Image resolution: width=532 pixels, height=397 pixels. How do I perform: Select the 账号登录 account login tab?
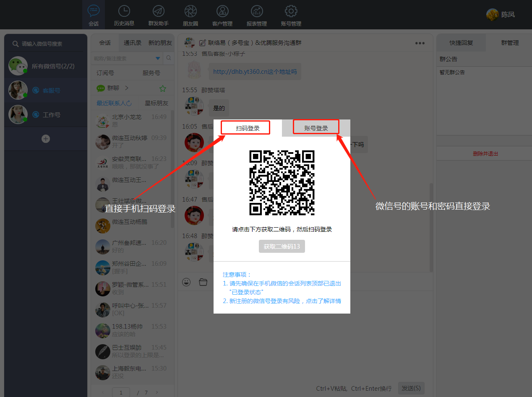[316, 128]
